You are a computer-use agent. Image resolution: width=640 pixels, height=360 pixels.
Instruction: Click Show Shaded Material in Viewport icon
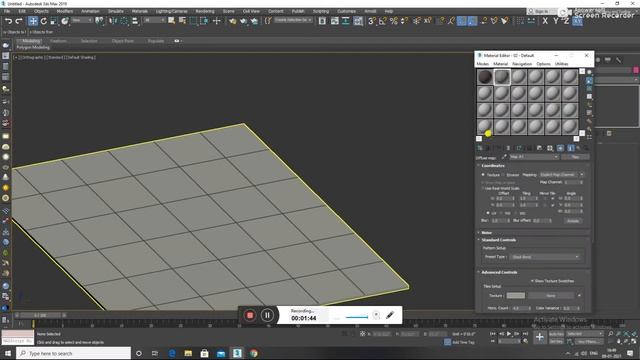pyautogui.click(x=560, y=148)
